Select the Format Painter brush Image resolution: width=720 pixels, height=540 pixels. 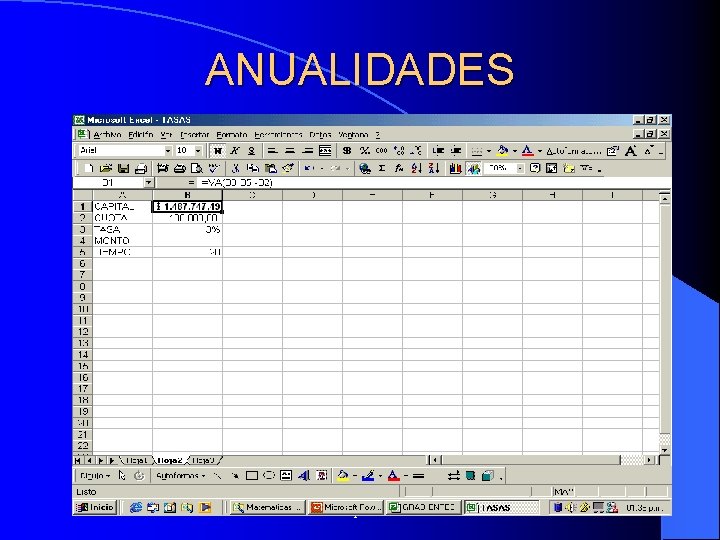[x=288, y=169]
